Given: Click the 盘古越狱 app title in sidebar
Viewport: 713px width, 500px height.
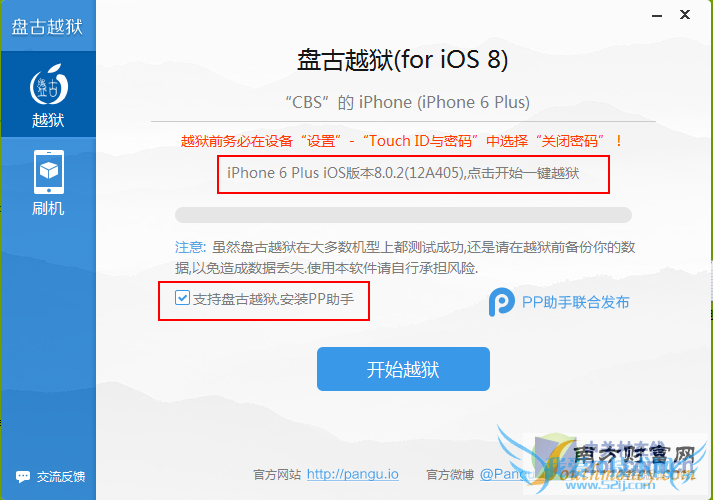Looking at the screenshot, I should tap(47, 26).
